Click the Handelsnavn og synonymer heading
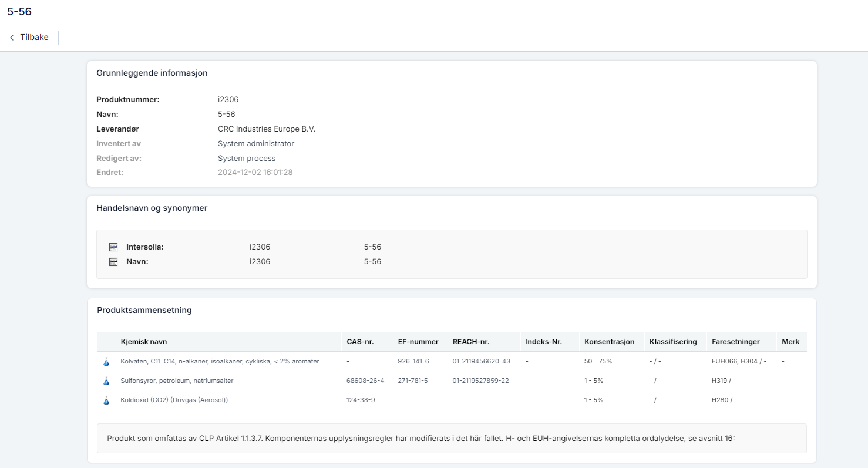The width and height of the screenshot is (868, 468). 152,208
